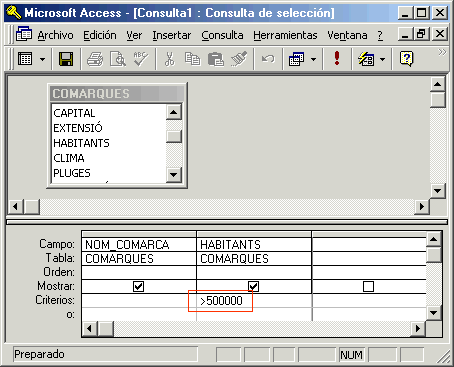
Task: Minimize the inner query window
Action: [x=405, y=33]
